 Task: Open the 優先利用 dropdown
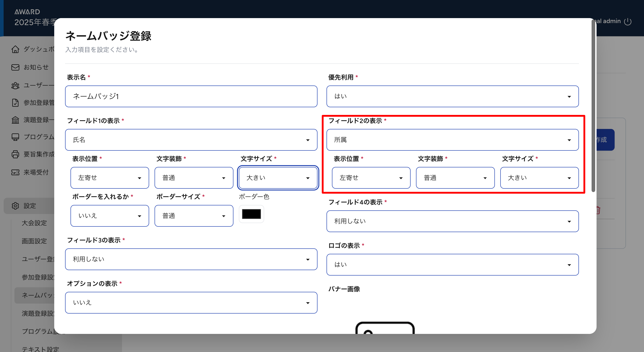pos(452,96)
